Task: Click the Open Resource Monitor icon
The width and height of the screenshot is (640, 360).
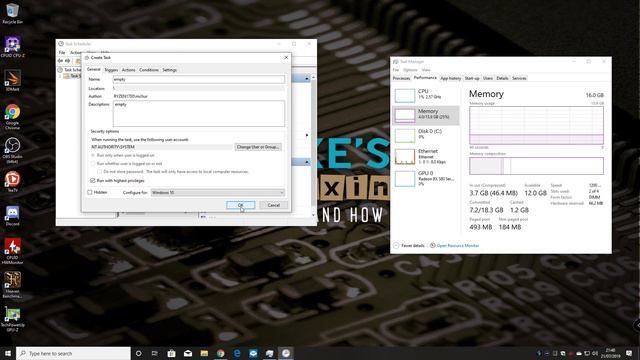Action: (x=432, y=245)
